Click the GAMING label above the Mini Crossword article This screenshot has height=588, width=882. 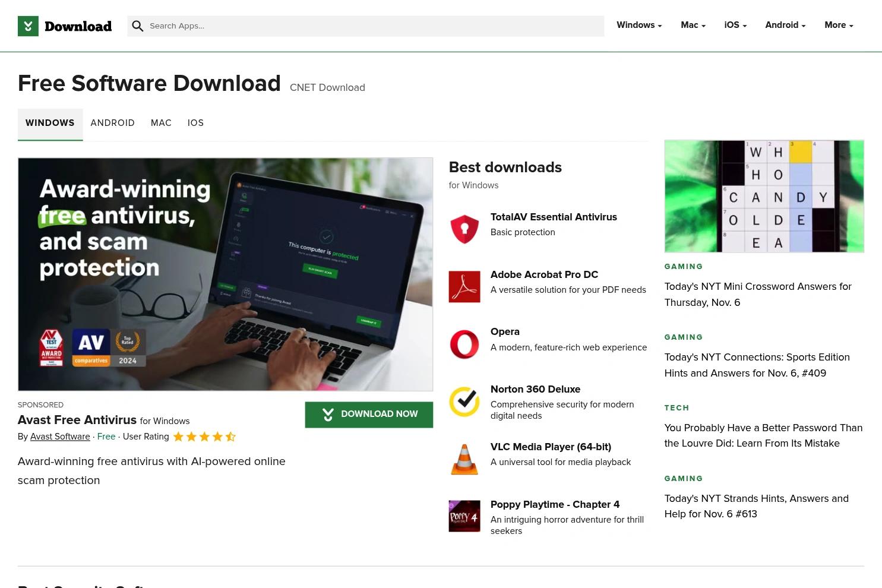tap(684, 267)
